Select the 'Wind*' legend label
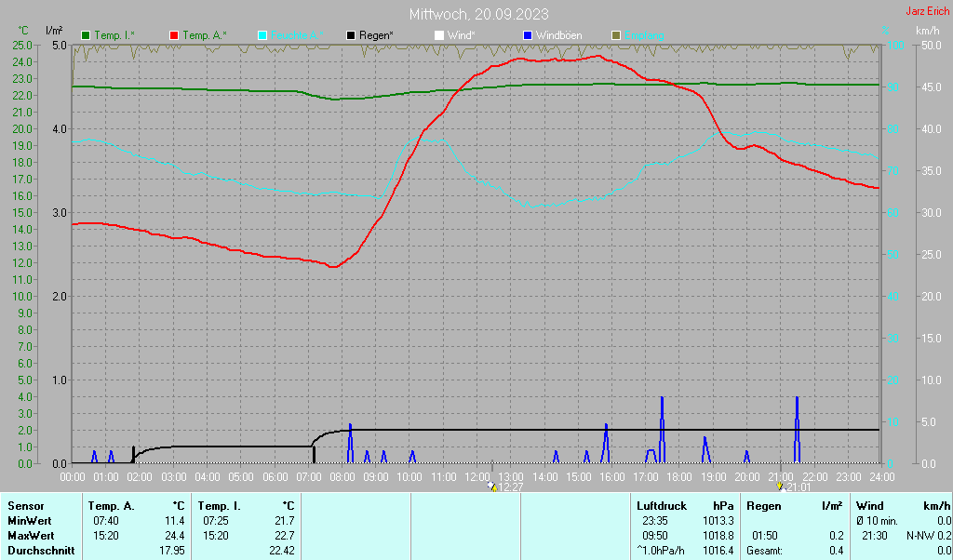The height and width of the screenshot is (560, 953). pyautogui.click(x=462, y=36)
